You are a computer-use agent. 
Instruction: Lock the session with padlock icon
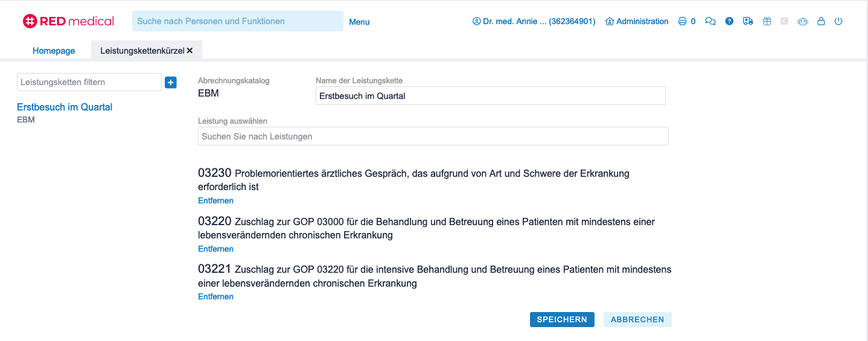(820, 22)
